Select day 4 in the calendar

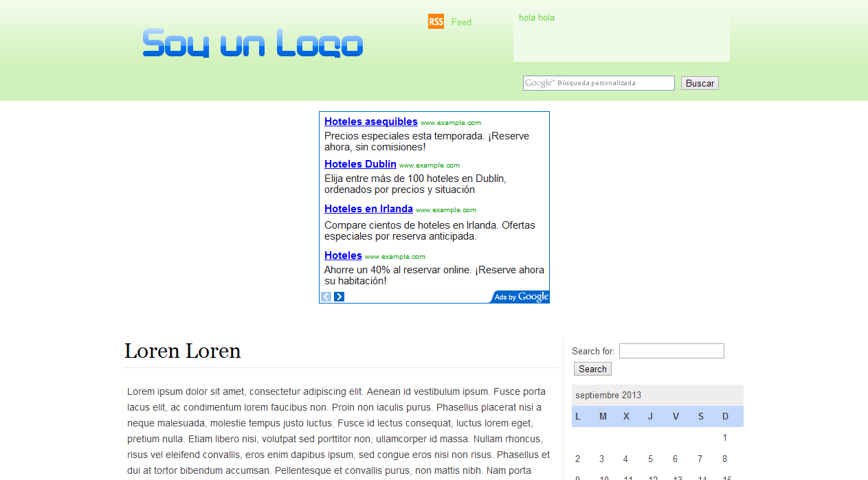tap(625, 459)
